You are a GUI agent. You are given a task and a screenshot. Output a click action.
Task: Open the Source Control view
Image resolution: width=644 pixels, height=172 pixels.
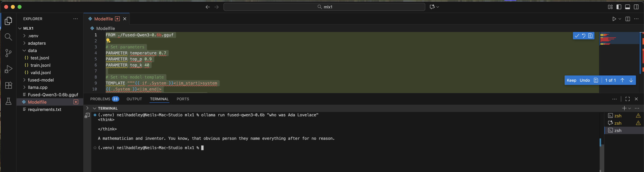pyautogui.click(x=8, y=53)
